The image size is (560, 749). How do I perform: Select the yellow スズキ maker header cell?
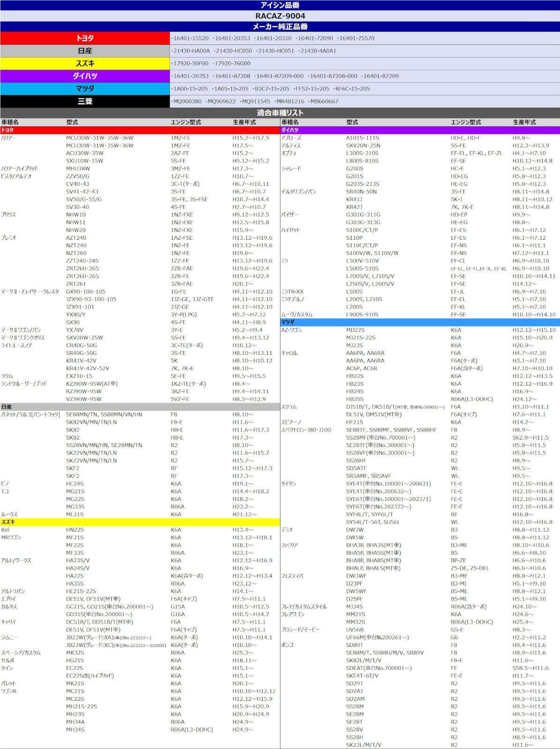point(85,63)
